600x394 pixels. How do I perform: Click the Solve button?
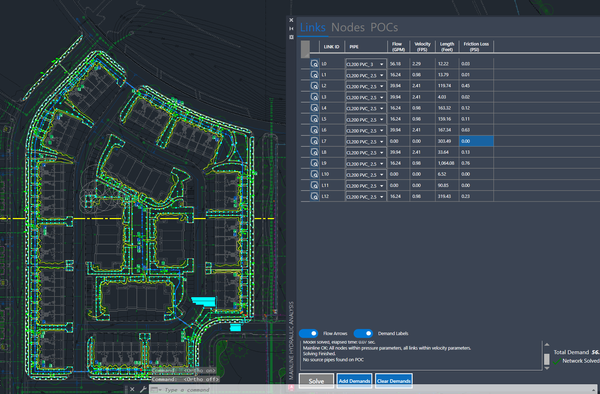(x=316, y=381)
